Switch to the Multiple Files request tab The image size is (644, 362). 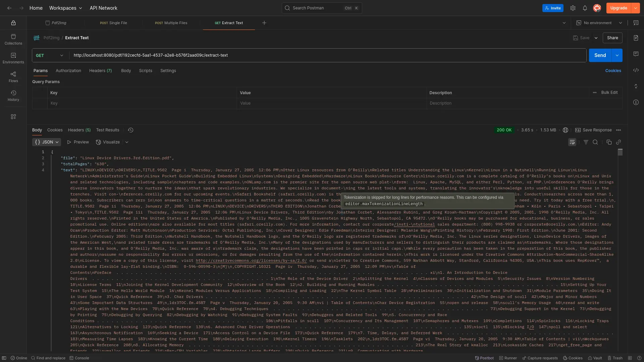coord(171,23)
